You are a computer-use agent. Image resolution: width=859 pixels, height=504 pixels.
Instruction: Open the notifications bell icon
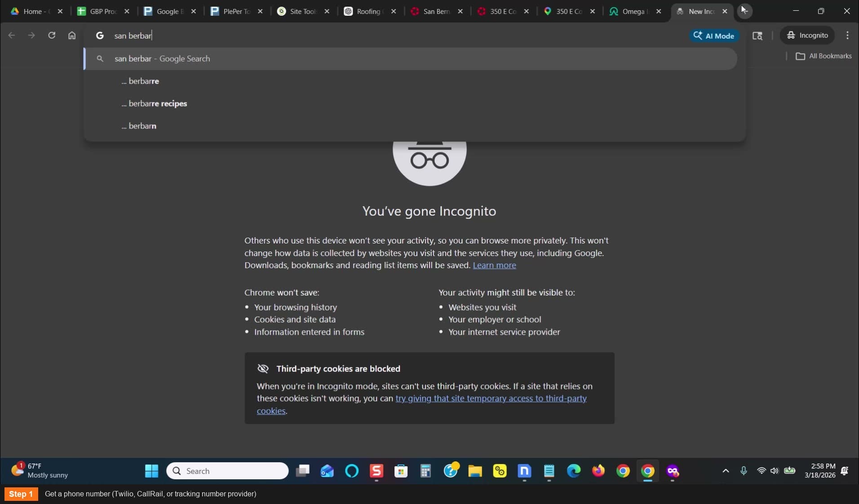[x=845, y=471]
